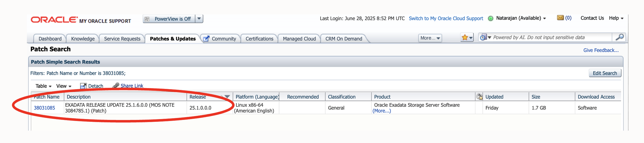The width and height of the screenshot is (644, 143).
Task: Open patch 38031085 link
Action: (x=44, y=108)
